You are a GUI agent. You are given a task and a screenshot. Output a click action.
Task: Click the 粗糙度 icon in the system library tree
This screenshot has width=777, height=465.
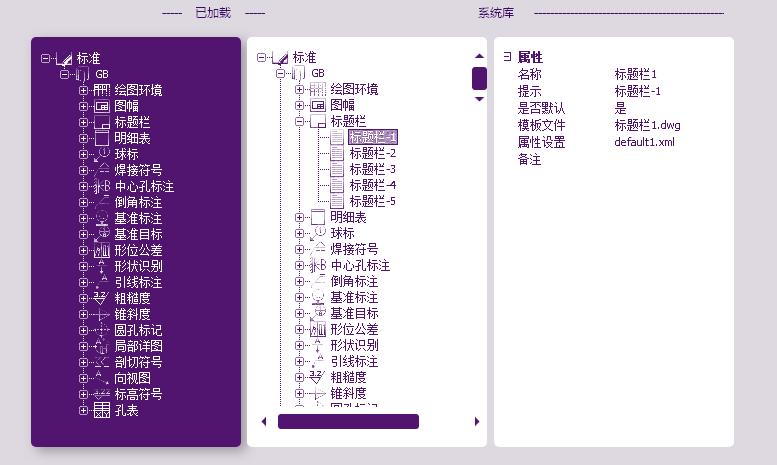point(318,377)
